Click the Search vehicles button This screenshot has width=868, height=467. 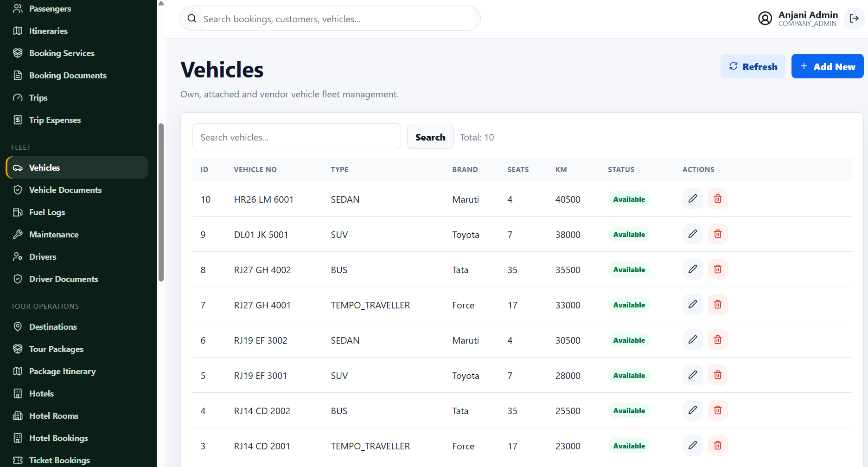point(430,137)
